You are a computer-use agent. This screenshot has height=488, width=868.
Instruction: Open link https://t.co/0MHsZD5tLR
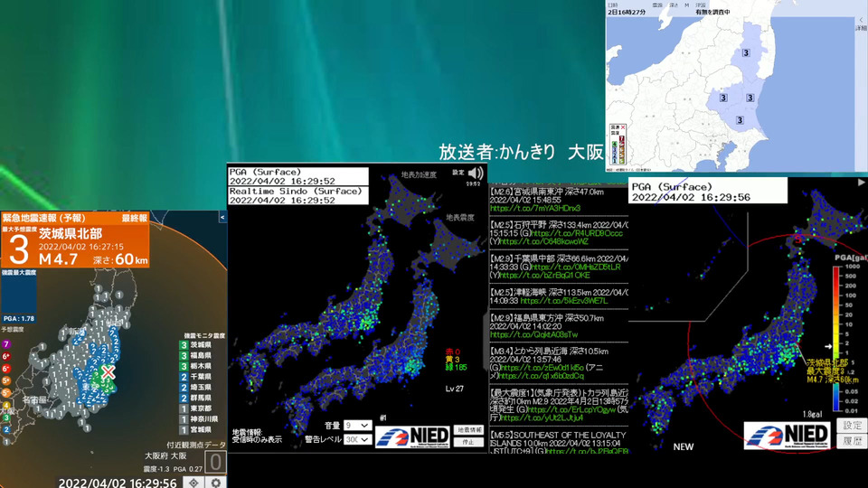576,267
